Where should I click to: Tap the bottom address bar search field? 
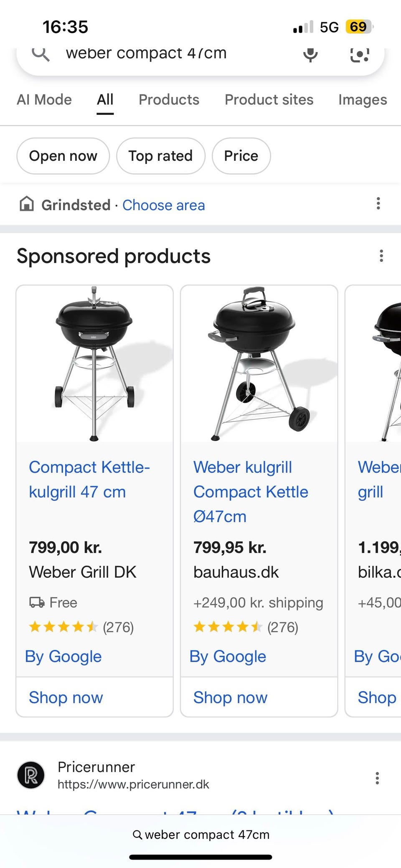[x=201, y=835]
